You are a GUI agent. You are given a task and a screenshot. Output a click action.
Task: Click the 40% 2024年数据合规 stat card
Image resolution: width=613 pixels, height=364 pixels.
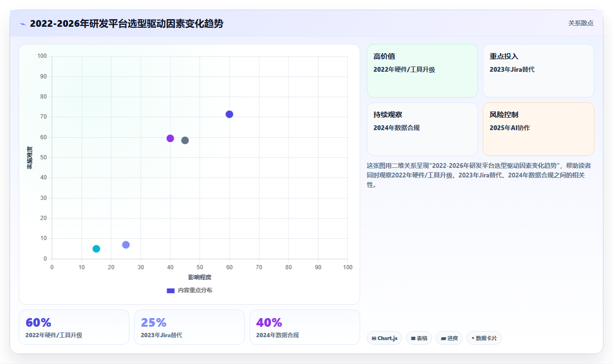(305, 327)
